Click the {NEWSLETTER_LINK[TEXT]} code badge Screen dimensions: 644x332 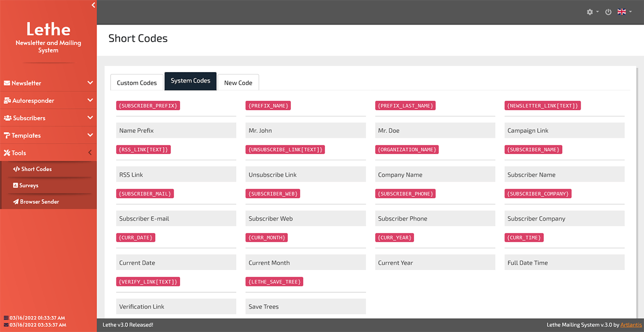click(x=543, y=106)
